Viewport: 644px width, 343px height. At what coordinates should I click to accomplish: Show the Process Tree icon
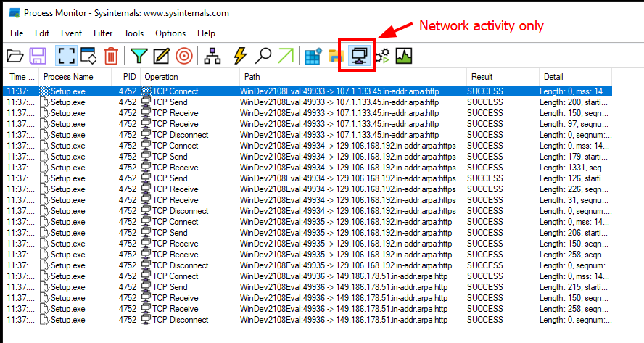[212, 56]
